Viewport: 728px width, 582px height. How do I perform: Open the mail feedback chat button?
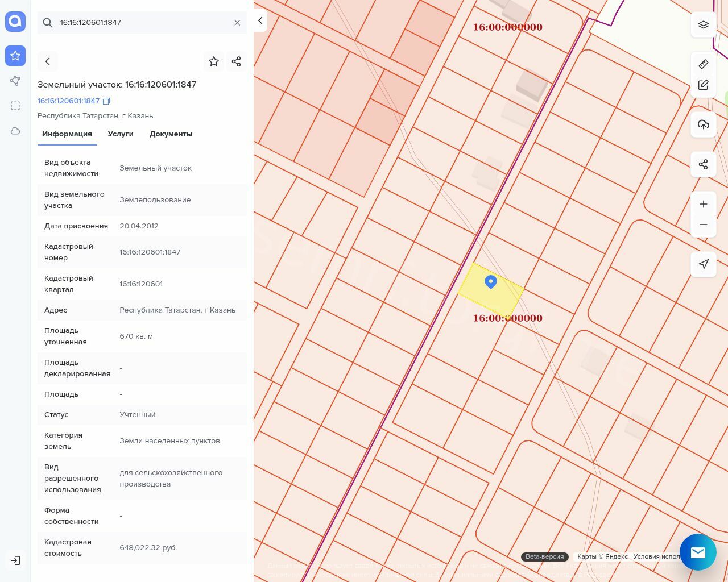click(x=698, y=552)
